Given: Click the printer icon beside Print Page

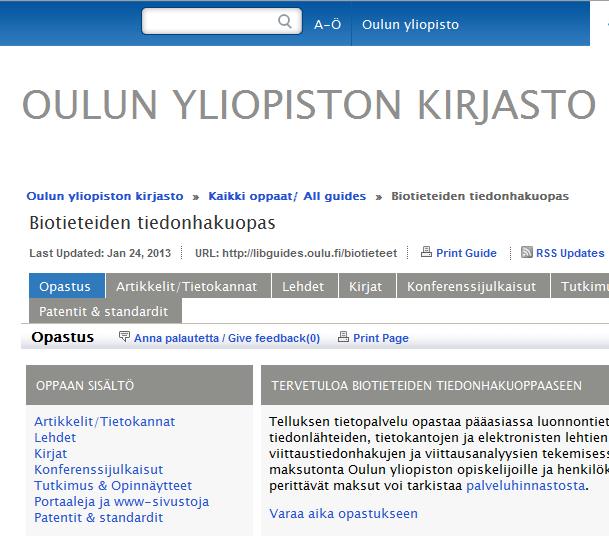Looking at the screenshot, I should click(x=343, y=336).
